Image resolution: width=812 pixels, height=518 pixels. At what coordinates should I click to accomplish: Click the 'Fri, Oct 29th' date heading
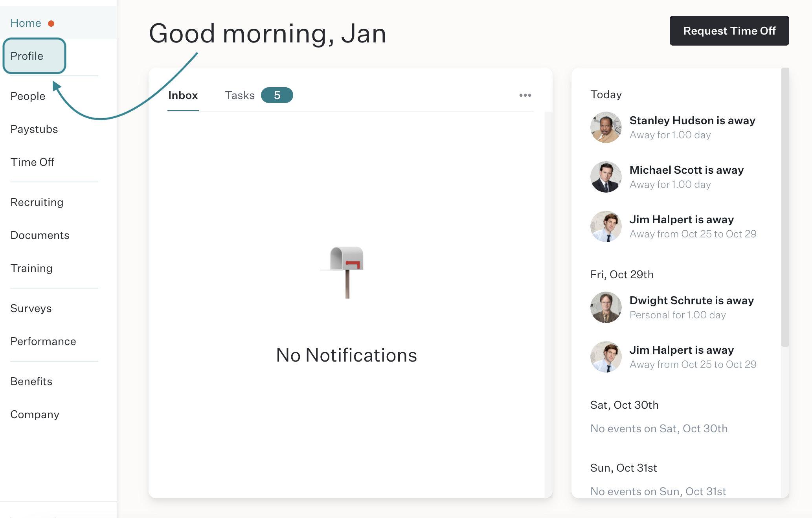point(622,274)
